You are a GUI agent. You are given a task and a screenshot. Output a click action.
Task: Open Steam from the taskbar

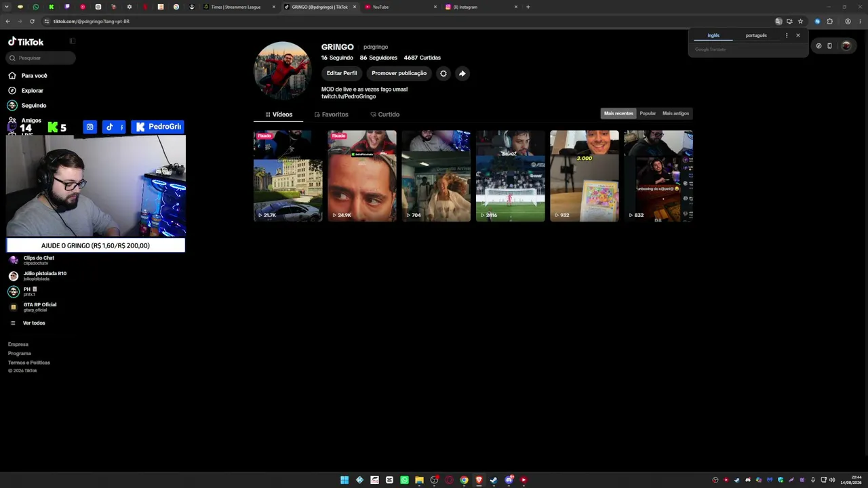click(x=494, y=480)
